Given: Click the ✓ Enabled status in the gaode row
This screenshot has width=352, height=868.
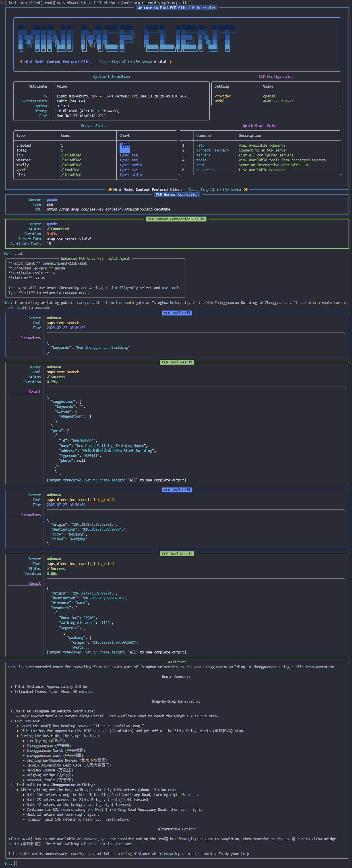Looking at the screenshot, I should (x=70, y=170).
